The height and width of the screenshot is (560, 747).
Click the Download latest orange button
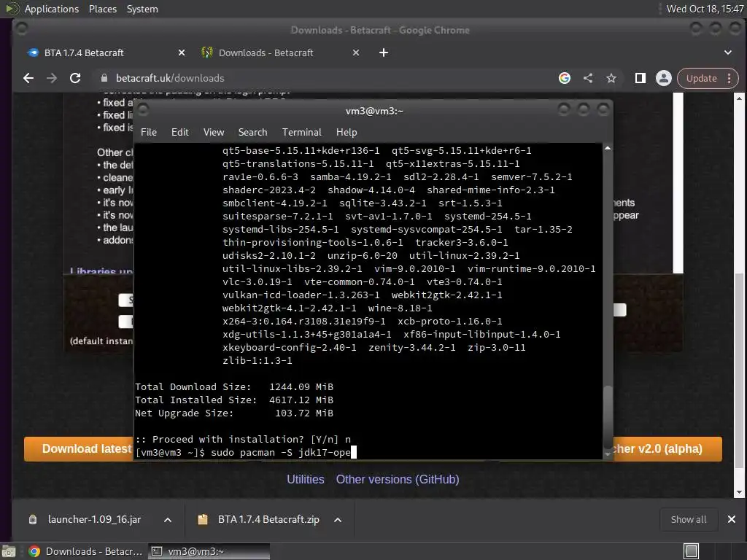[79, 449]
